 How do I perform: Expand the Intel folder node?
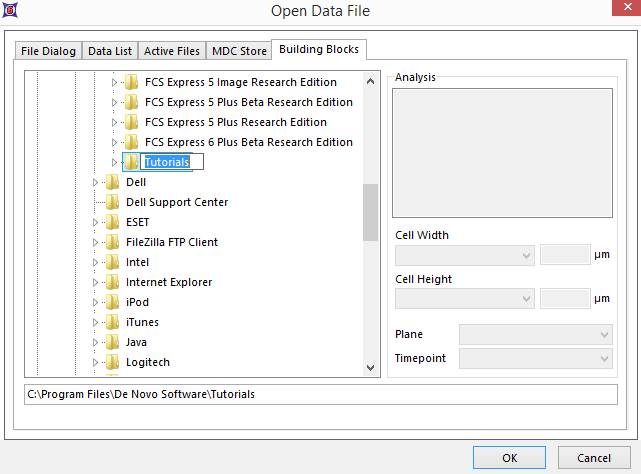click(96, 262)
